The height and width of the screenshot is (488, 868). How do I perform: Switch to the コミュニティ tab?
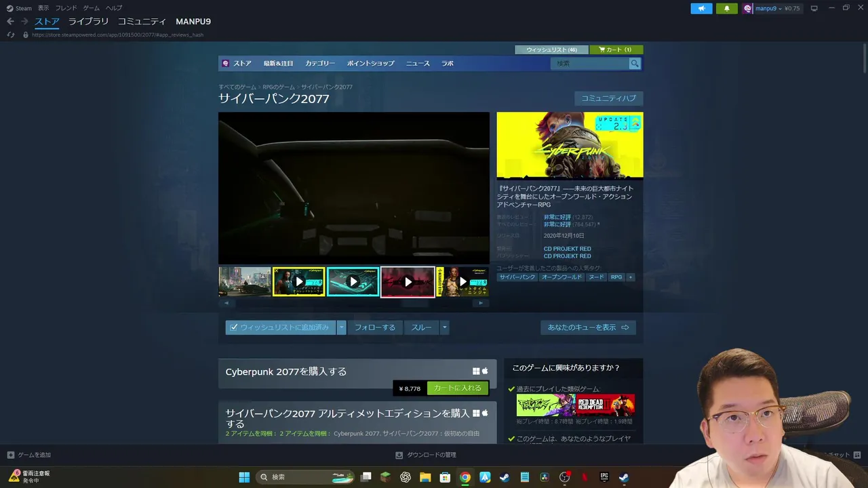point(142,22)
